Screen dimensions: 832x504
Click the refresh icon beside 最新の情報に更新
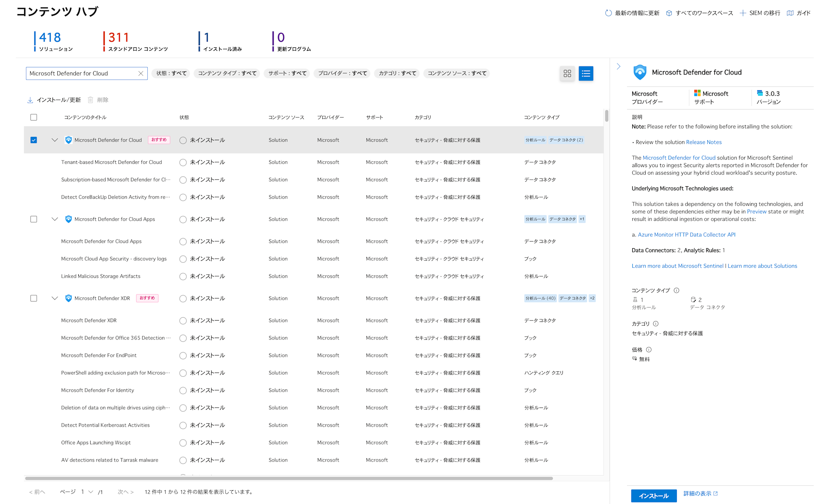click(x=608, y=13)
